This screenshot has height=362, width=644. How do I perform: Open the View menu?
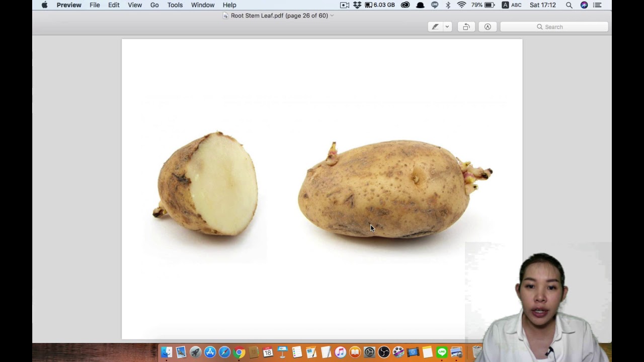pyautogui.click(x=135, y=5)
